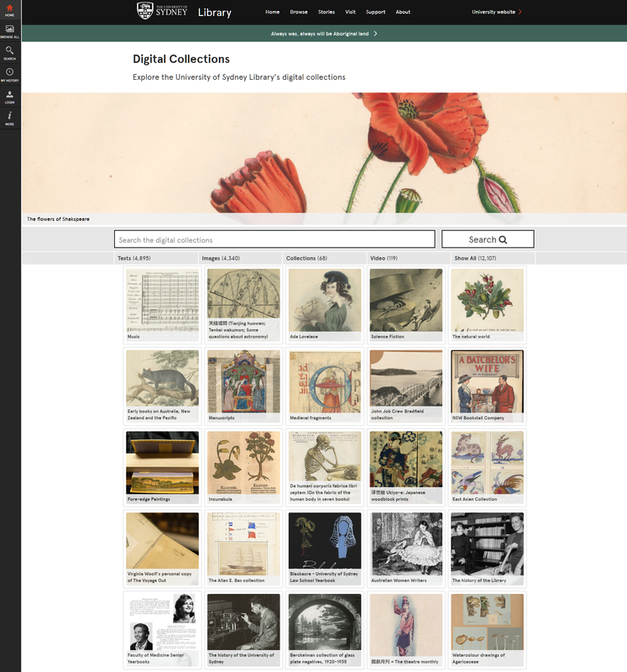The width and height of the screenshot is (627, 672).
Task: Click the University of Sydney crest logo
Action: [x=144, y=10]
